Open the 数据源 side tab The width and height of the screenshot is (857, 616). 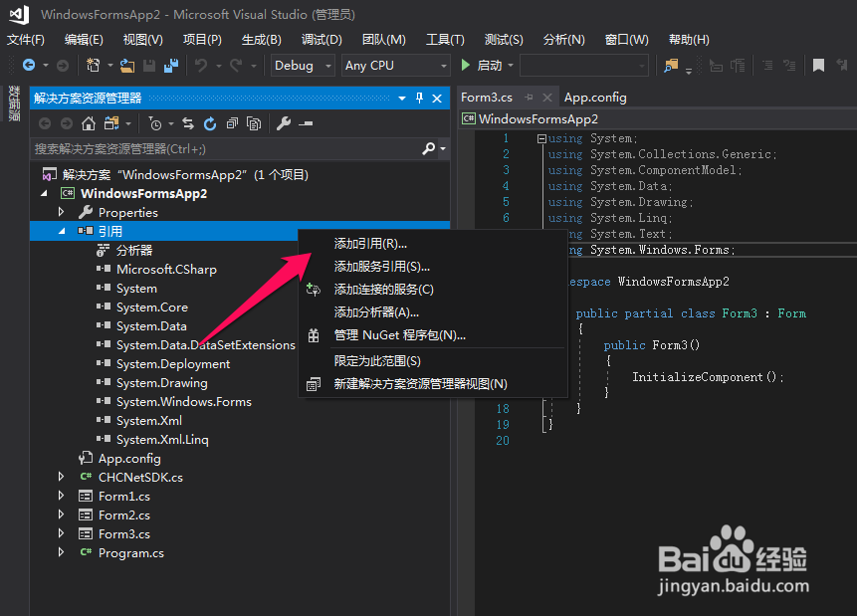click(x=14, y=103)
